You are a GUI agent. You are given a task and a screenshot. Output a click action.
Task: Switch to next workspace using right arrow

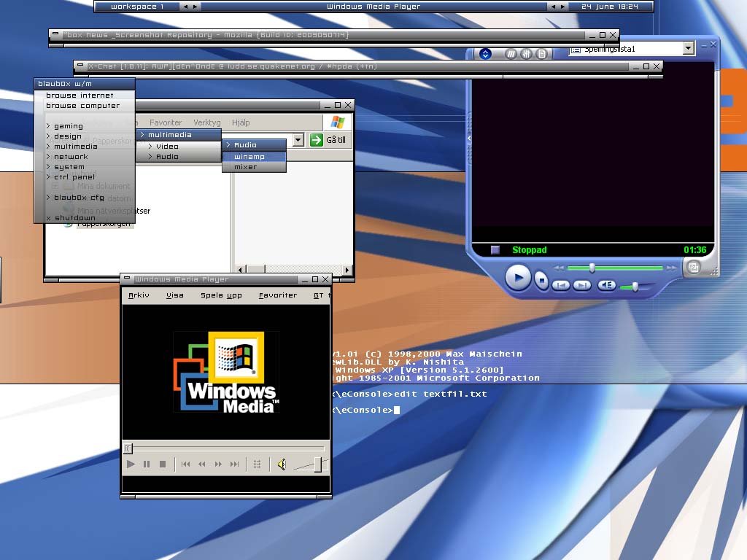[x=195, y=7]
